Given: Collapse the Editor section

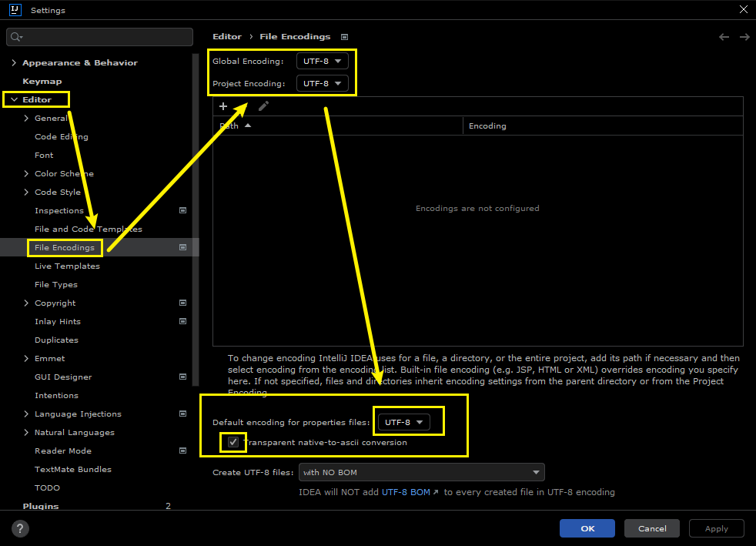Looking at the screenshot, I should (14, 99).
